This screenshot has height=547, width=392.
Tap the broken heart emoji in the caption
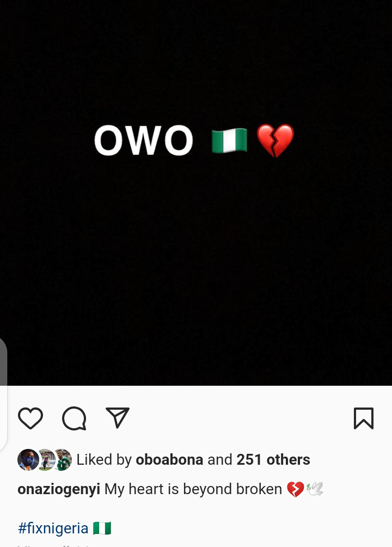295,489
